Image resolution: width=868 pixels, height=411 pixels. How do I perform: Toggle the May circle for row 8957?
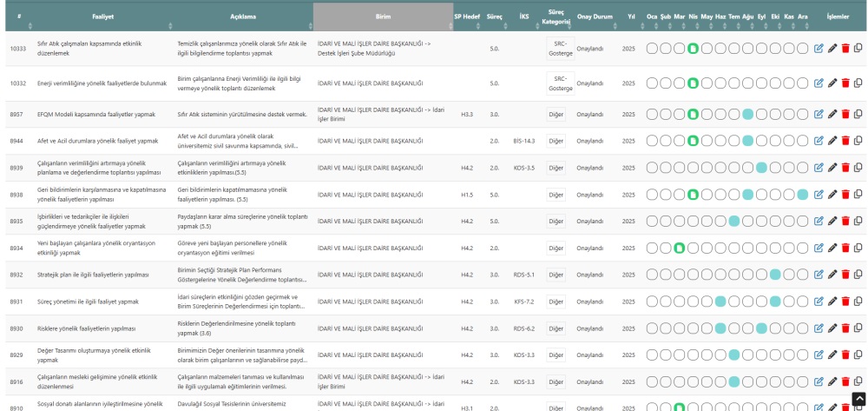[707, 114]
